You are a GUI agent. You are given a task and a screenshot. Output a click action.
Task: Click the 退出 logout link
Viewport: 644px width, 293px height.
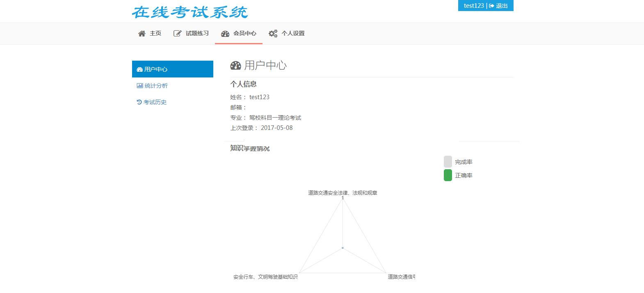[502, 6]
